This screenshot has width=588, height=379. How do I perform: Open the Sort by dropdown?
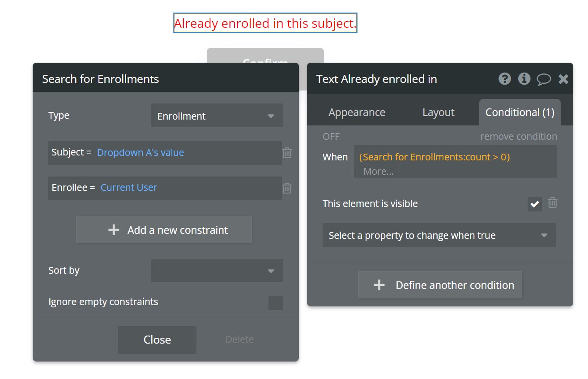(x=217, y=271)
